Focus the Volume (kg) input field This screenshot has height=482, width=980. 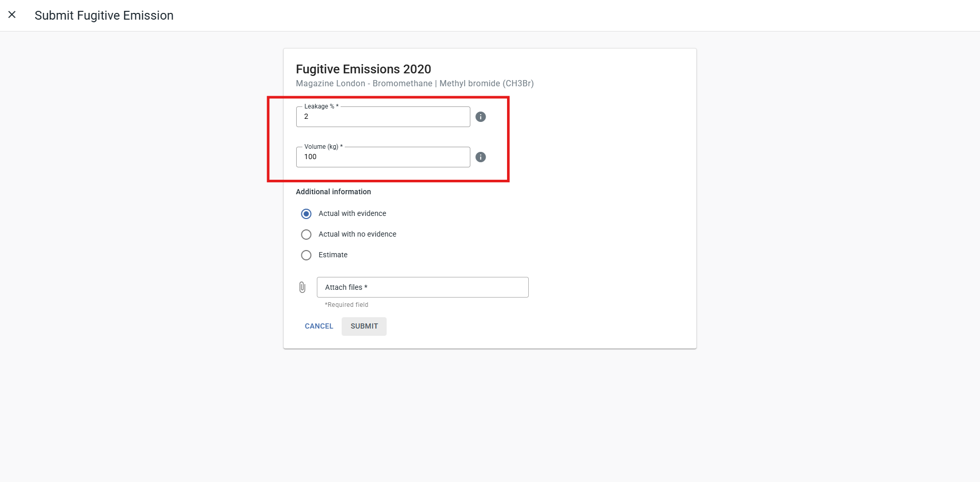tap(383, 157)
